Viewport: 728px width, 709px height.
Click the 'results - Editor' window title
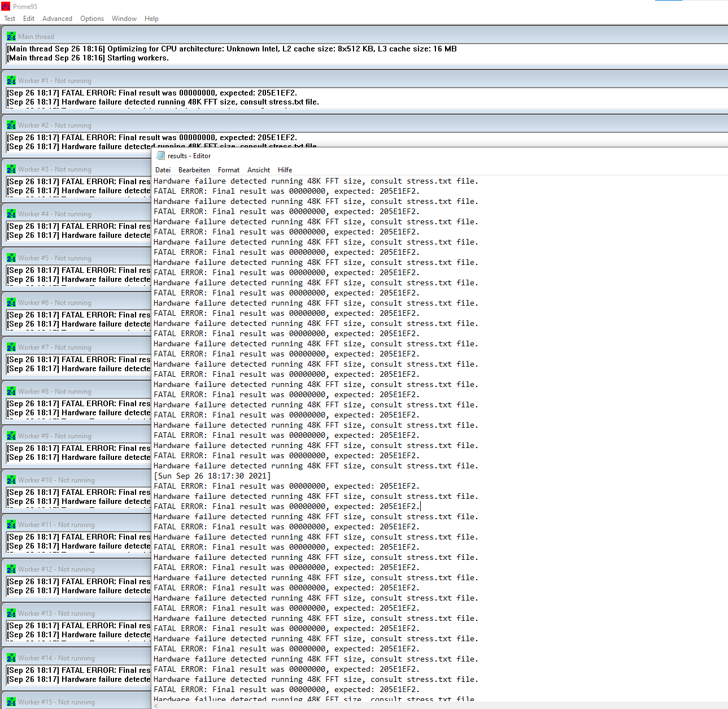[189, 156]
